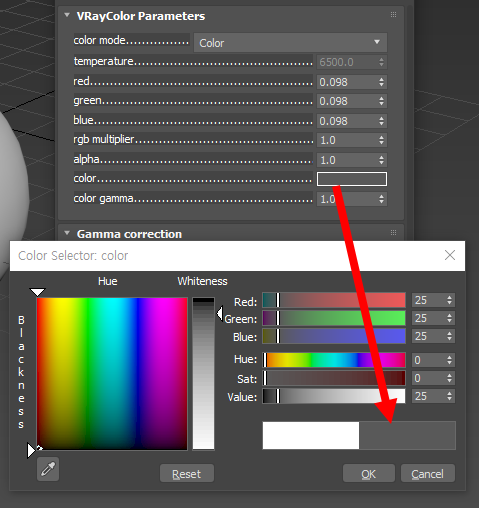Click the Cancel button
The image size is (479, 508).
coord(428,473)
